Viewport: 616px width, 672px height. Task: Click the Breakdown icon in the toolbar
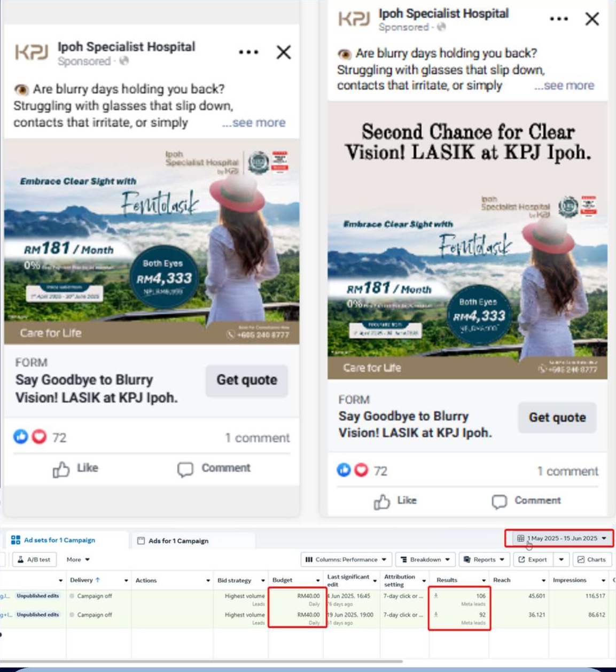(404, 559)
